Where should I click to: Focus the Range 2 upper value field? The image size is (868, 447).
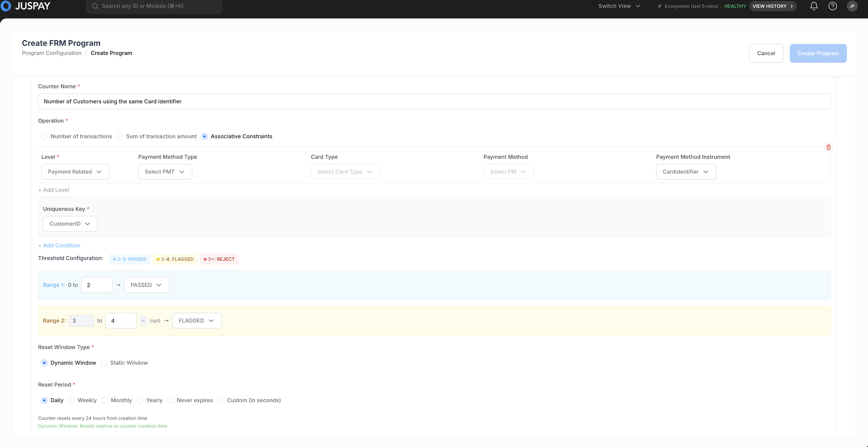click(x=121, y=321)
